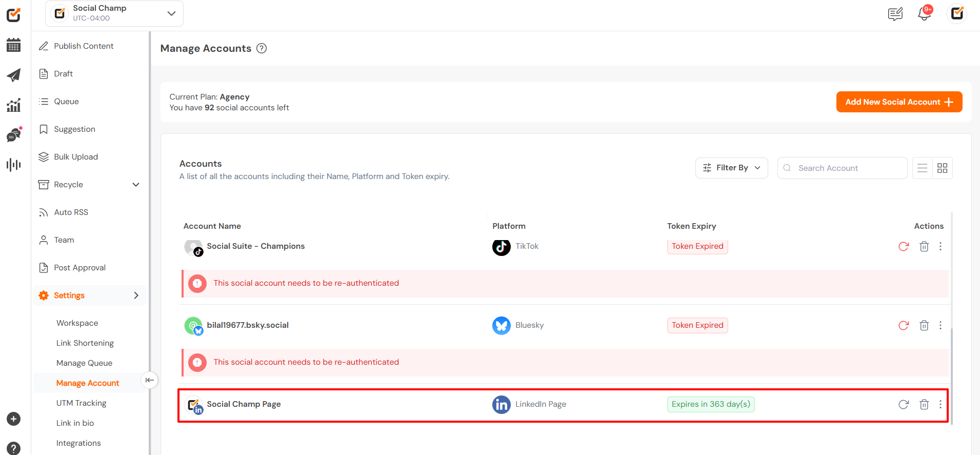
Task: Click Add New Social Account button
Action: pos(899,102)
